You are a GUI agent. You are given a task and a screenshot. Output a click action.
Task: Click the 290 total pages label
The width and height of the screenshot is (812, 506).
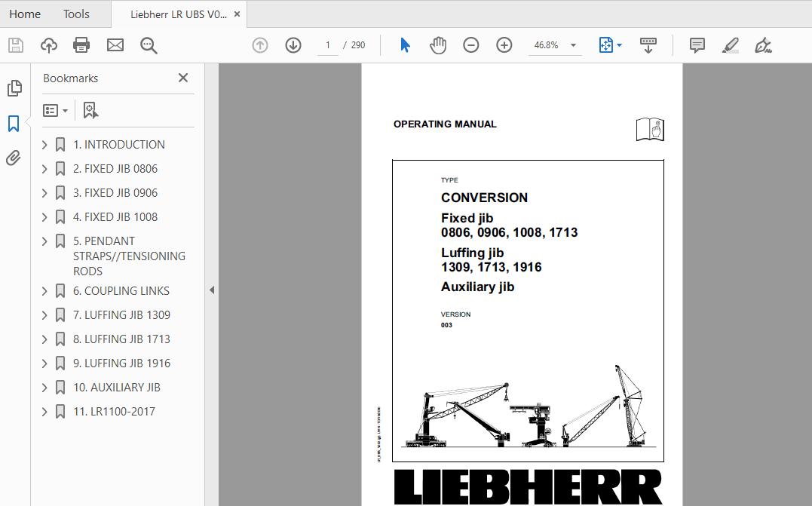[x=358, y=45]
